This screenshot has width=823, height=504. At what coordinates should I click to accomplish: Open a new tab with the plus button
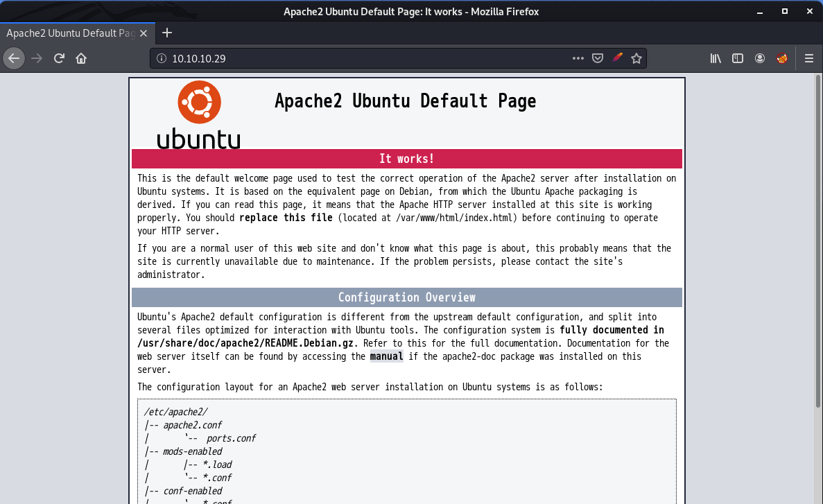[x=167, y=33]
